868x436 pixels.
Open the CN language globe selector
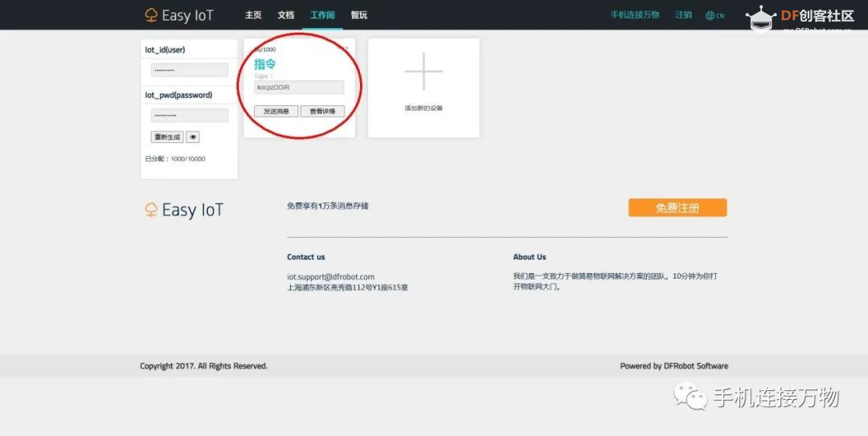(x=714, y=15)
